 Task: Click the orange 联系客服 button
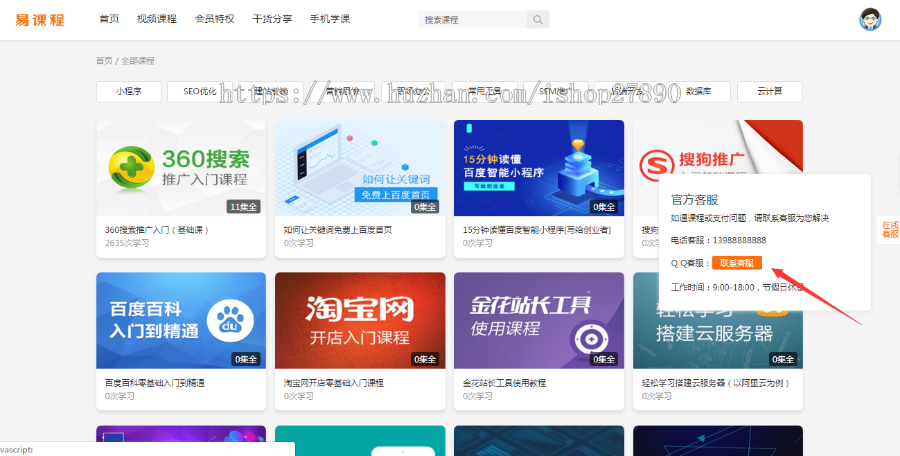click(737, 263)
